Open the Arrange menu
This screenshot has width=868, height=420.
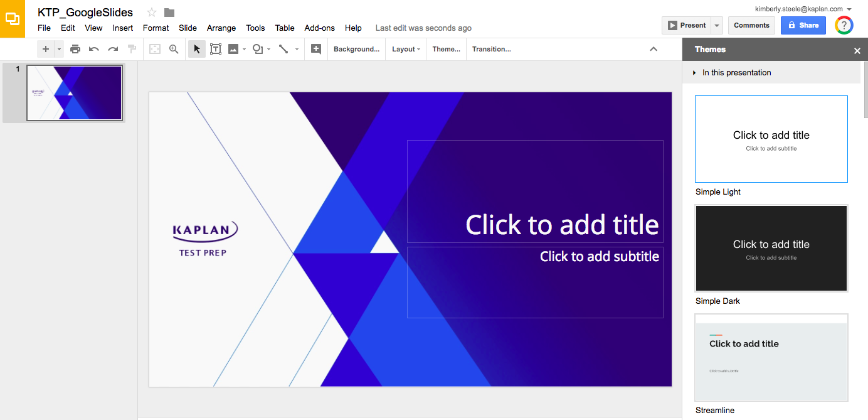(221, 28)
